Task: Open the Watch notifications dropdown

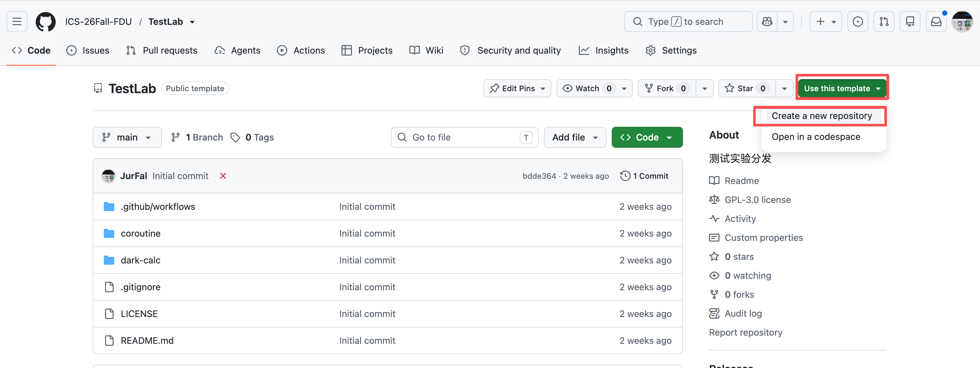Action: click(x=594, y=88)
